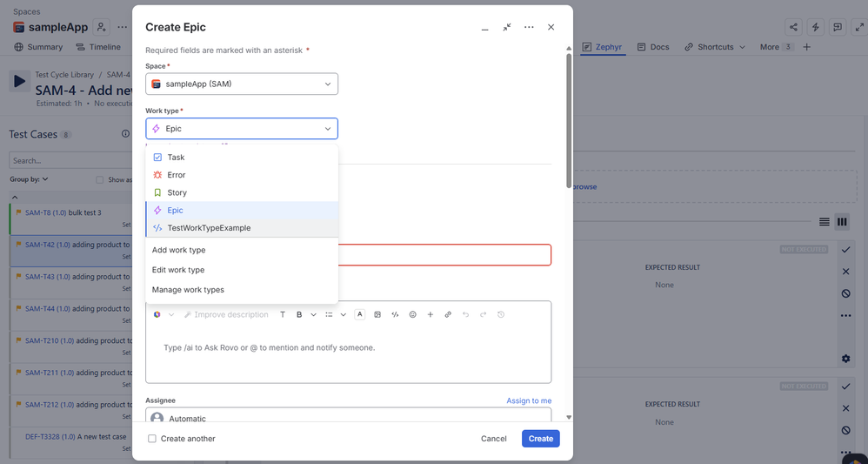Open version history clock icon
868x464 pixels.
[x=501, y=314]
